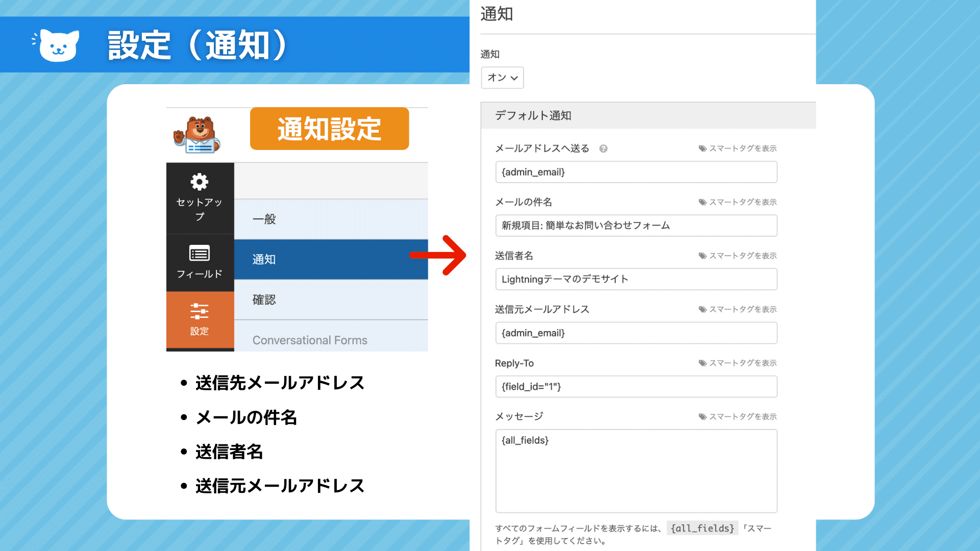Open the Fields panel icon
Screen dimensions: 980x551
point(199,254)
